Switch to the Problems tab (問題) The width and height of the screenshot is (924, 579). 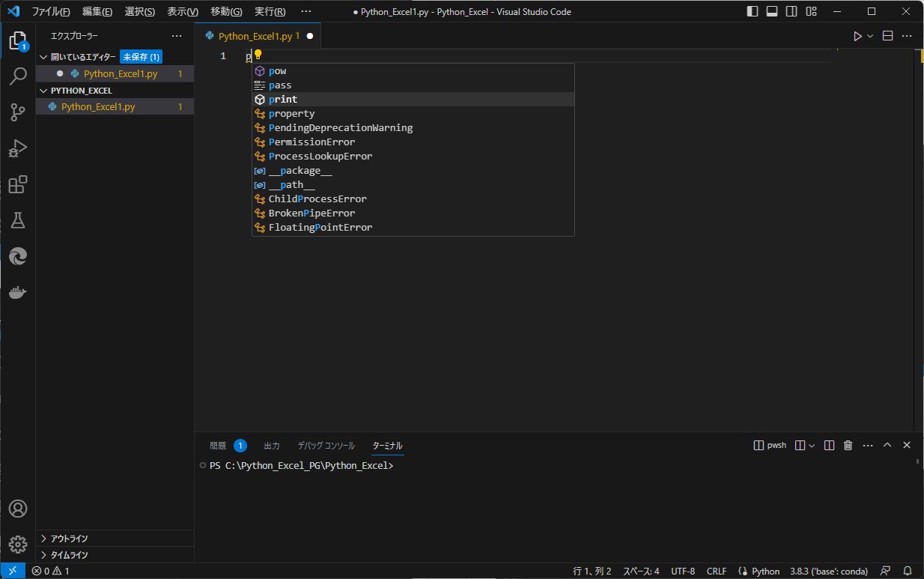[218, 446]
